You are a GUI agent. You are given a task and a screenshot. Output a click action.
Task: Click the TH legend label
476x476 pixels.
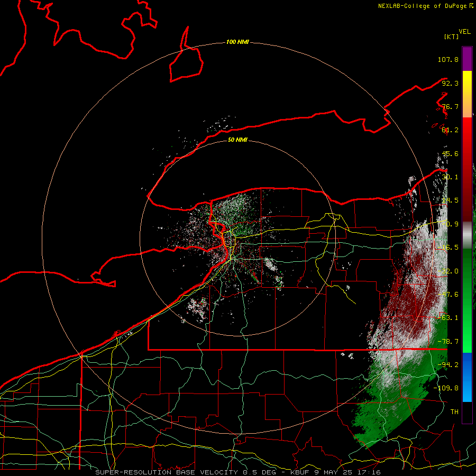click(454, 412)
